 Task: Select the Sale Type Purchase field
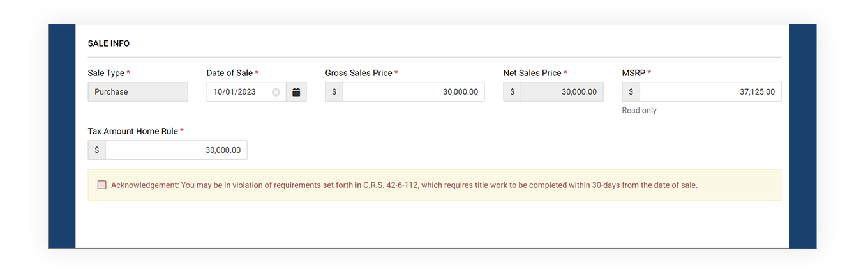(138, 92)
